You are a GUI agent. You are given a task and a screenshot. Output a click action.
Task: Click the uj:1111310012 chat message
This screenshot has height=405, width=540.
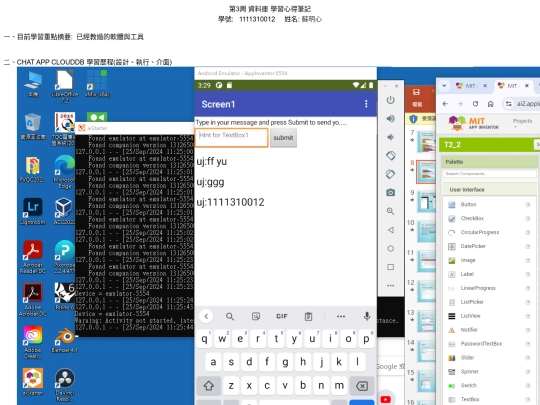point(230,202)
